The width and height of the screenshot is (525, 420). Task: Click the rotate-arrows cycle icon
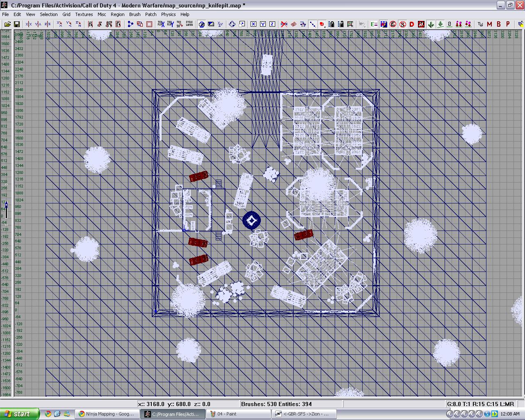(232, 24)
